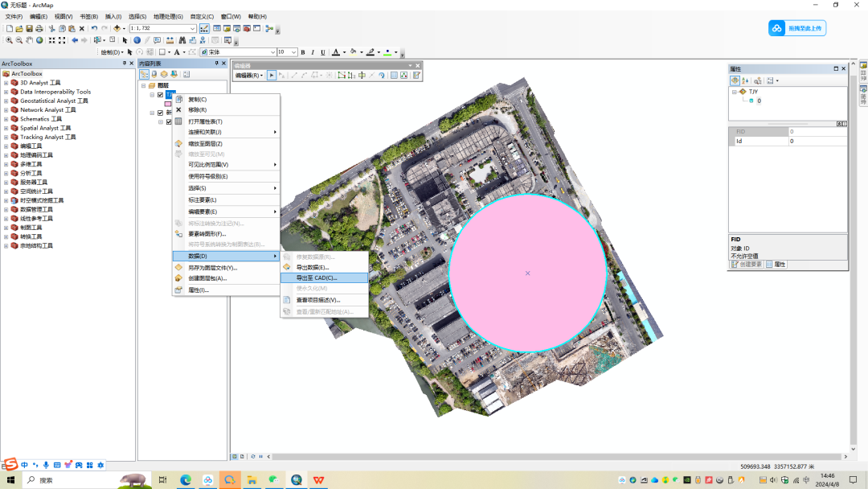
Task: Click the Rotate tool in editor toolbar
Action: [x=382, y=75]
